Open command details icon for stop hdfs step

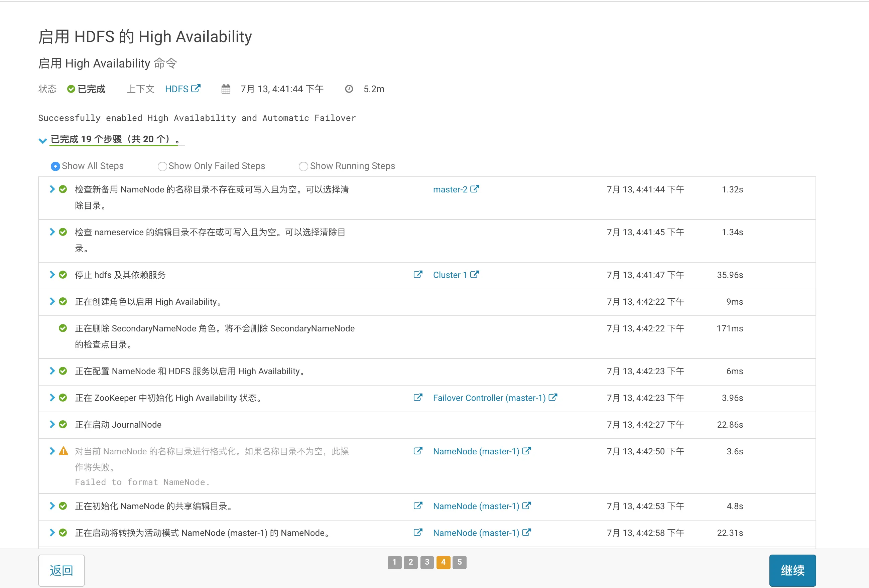418,275
